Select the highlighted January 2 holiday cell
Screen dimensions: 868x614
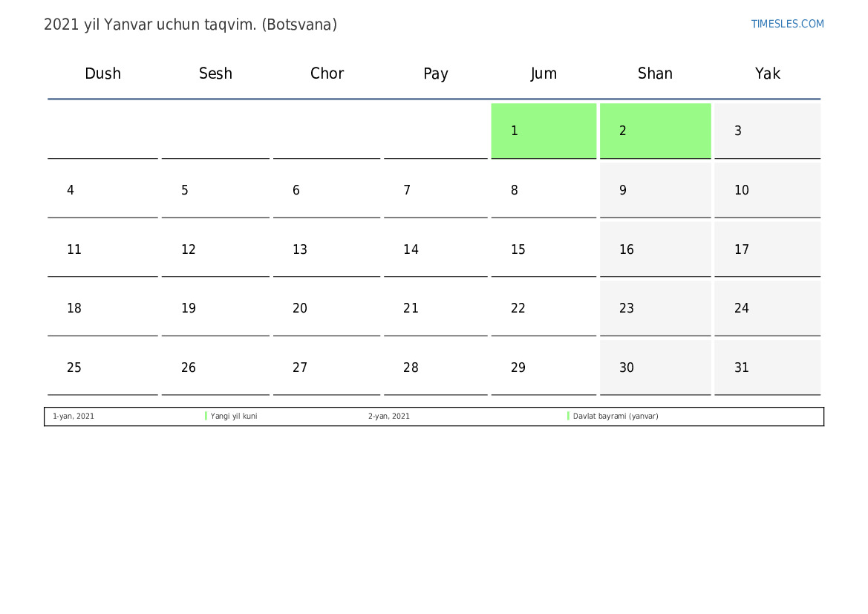click(655, 131)
